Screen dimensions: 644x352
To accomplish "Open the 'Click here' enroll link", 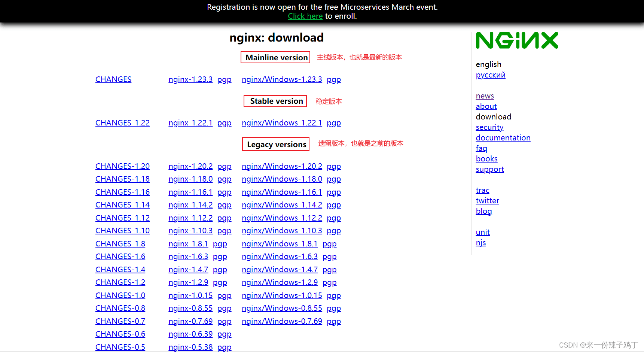I will pyautogui.click(x=305, y=16).
